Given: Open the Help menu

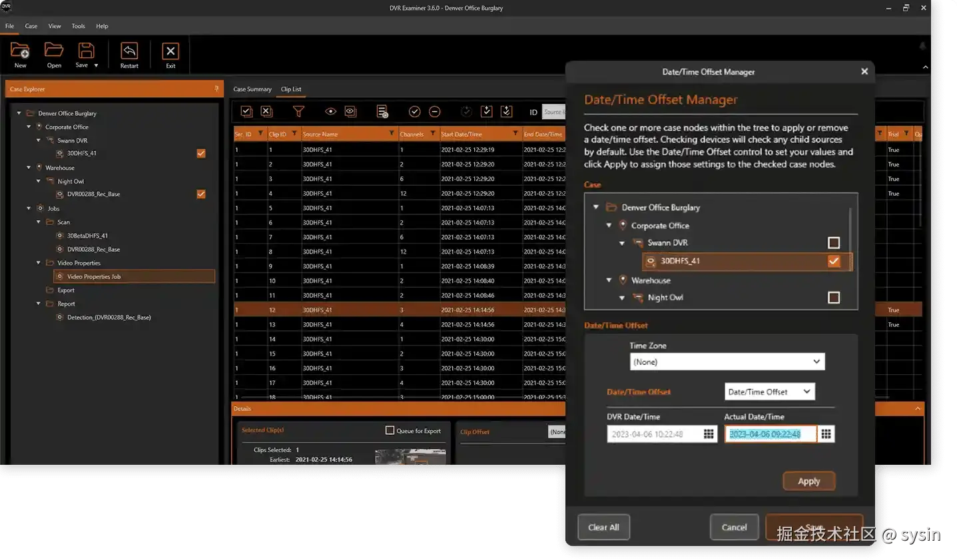Looking at the screenshot, I should point(102,26).
